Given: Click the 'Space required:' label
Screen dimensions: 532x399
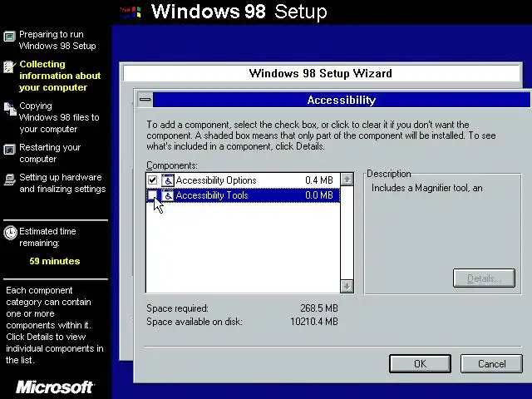Looking at the screenshot, I should 177,308.
